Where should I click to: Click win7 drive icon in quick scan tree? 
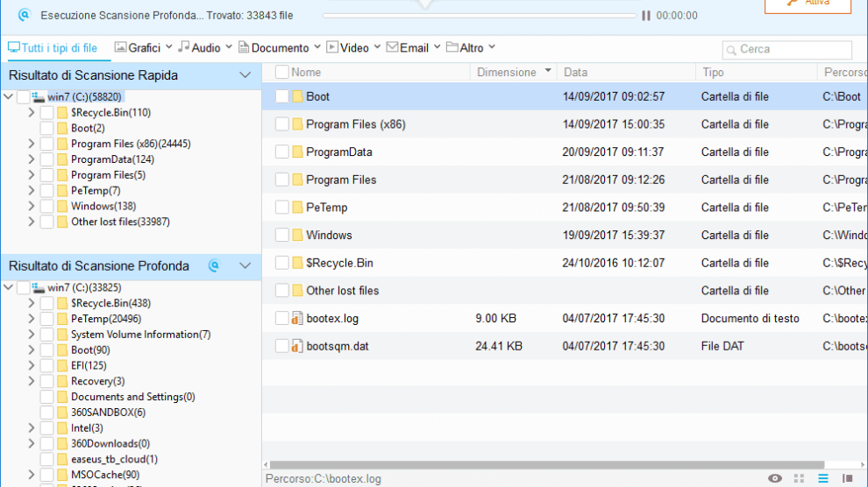(x=39, y=97)
